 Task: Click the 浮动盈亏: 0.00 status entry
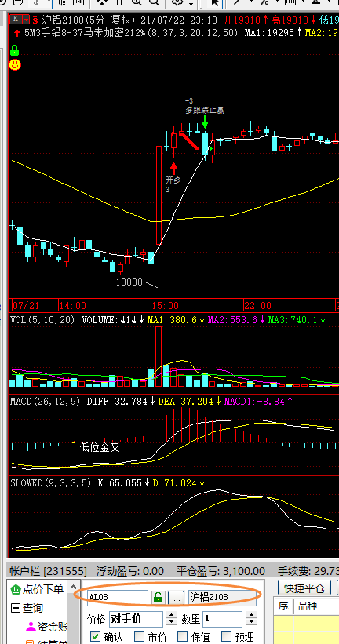(x=129, y=571)
